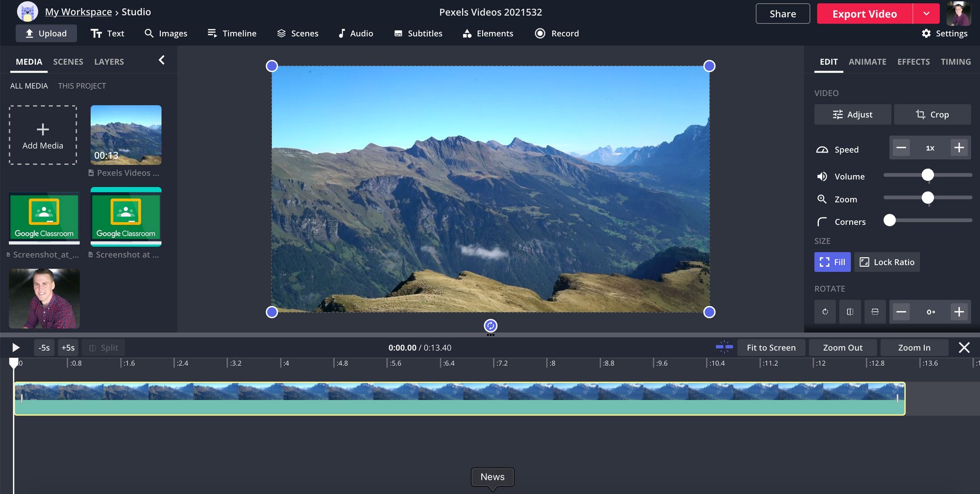980x494 pixels.
Task: Toggle the Fill size option
Action: 832,262
